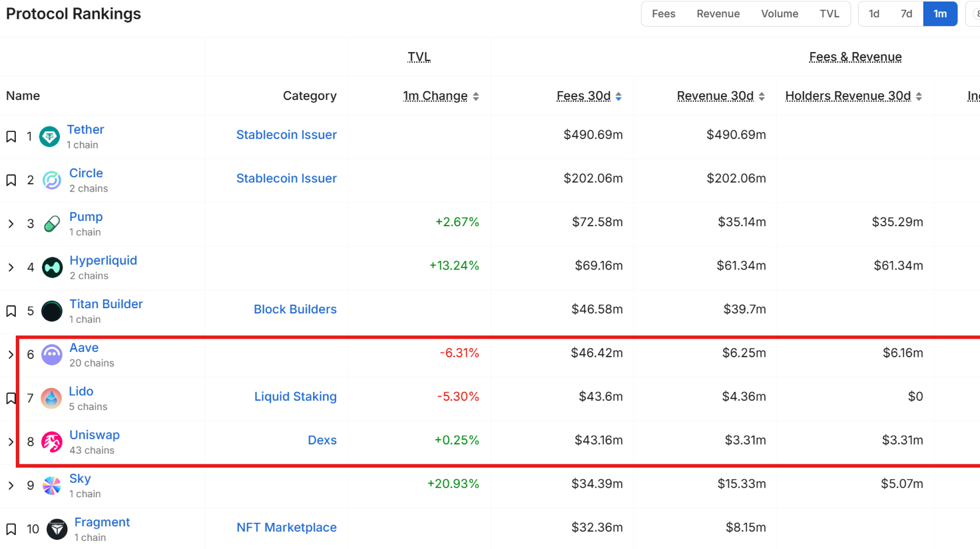Click Sky's +20.93% change value
This screenshot has width=980, height=549.
(453, 484)
